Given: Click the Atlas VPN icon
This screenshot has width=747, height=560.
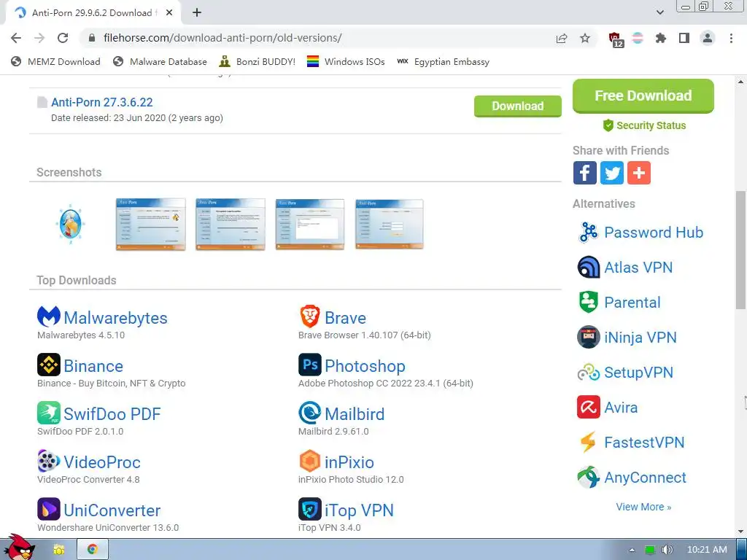Looking at the screenshot, I should pos(589,267).
